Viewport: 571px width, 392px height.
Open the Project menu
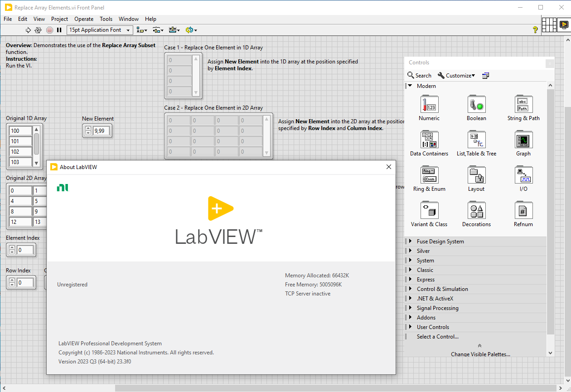(x=59, y=19)
